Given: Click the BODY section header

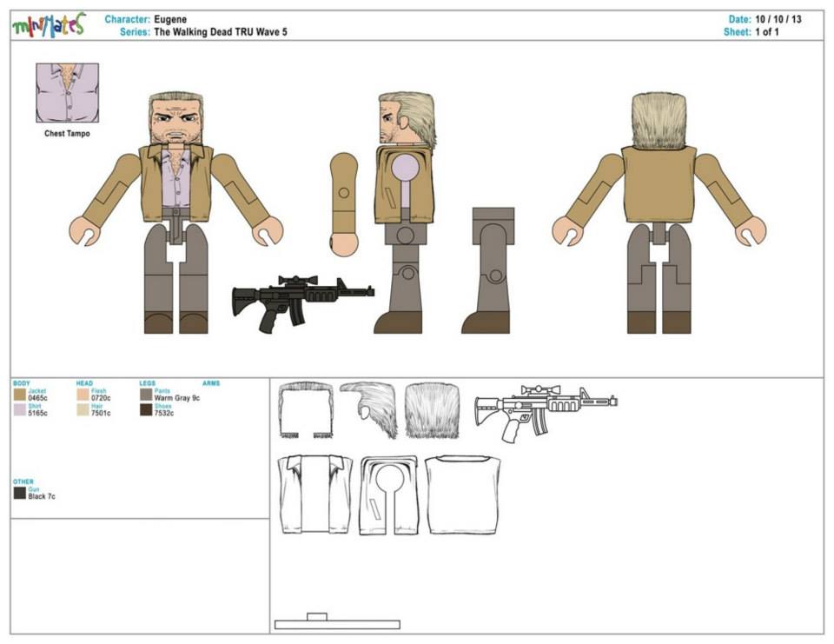Looking at the screenshot, I should coord(22,383).
